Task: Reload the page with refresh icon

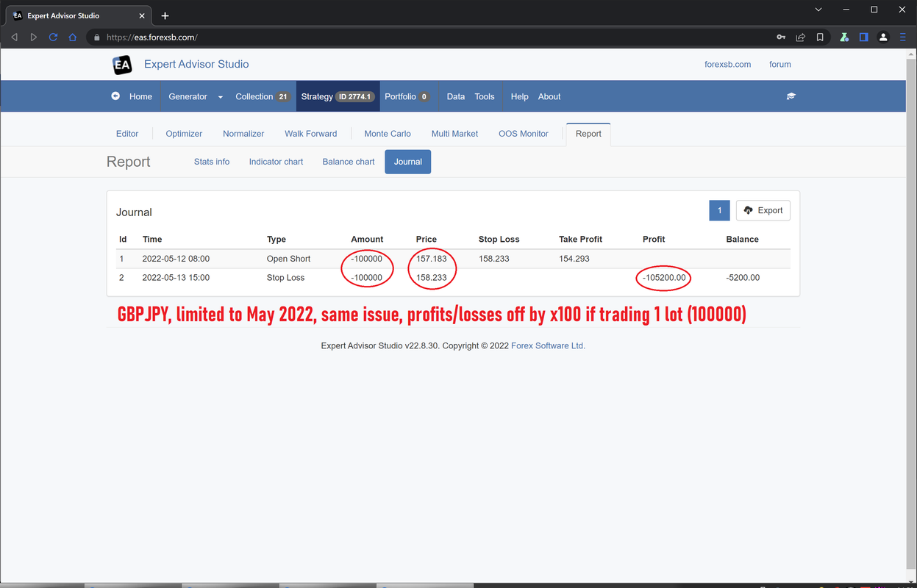Action: [x=53, y=37]
